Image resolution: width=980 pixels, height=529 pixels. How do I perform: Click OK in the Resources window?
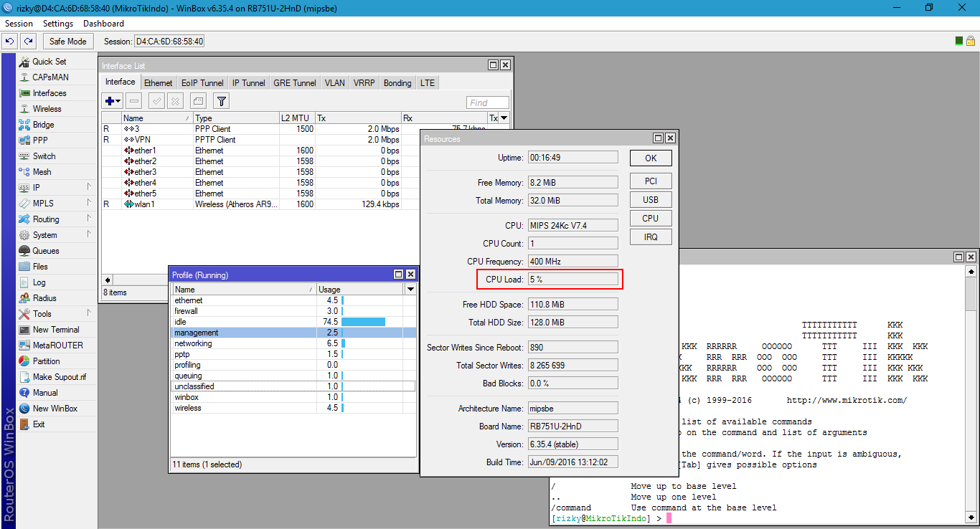[651, 158]
